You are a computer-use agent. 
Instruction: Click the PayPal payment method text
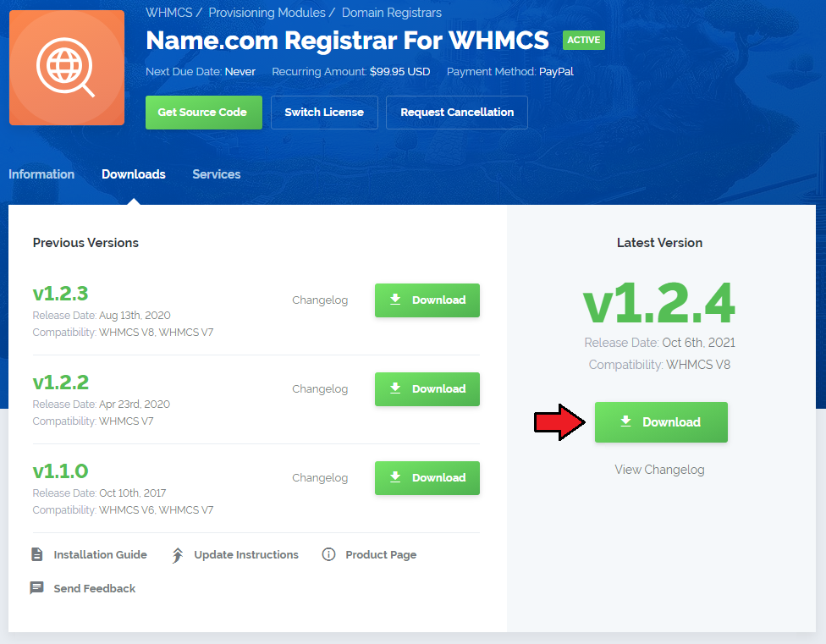[556, 72]
